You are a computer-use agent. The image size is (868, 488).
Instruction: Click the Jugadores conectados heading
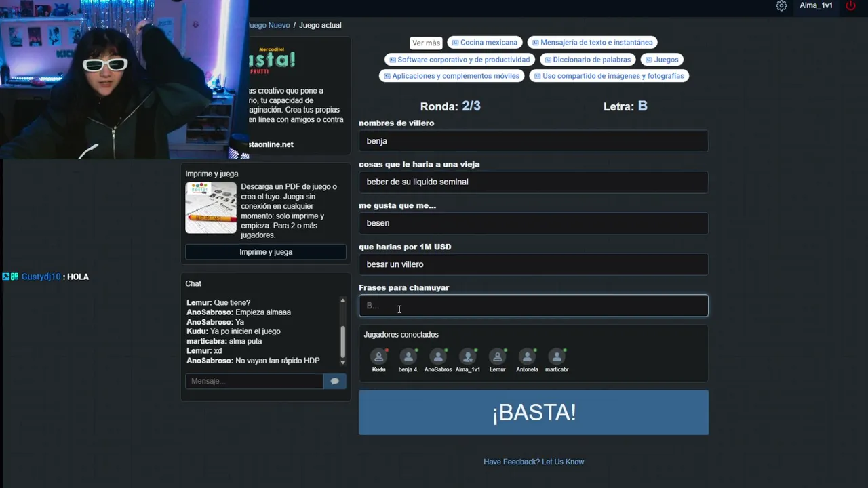tap(401, 335)
